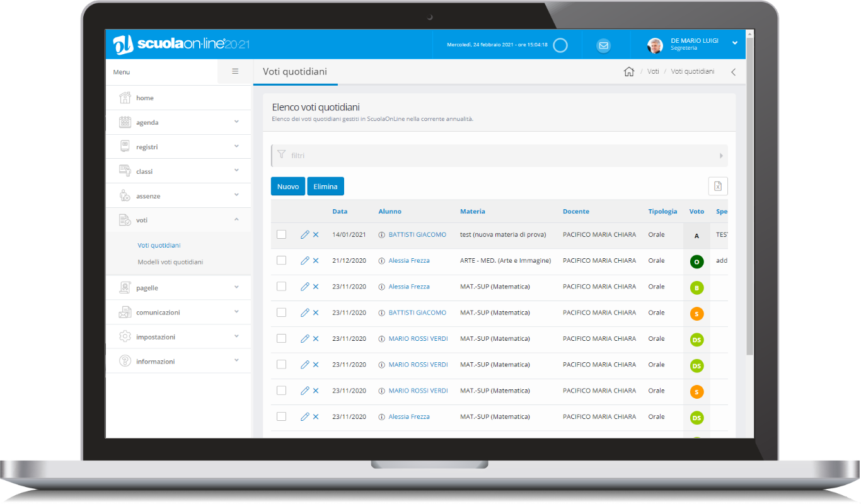Collapse panel using the breadcrumb back arrow
This screenshot has width=861, height=504.
click(x=733, y=72)
